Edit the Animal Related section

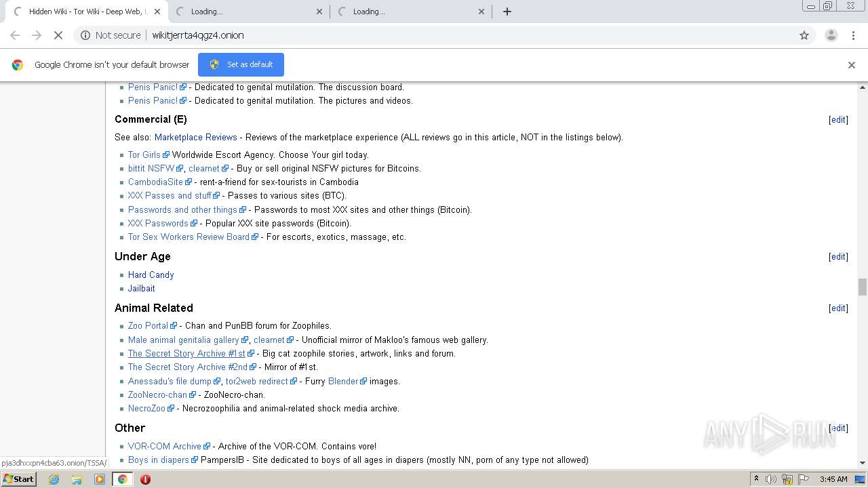(838, 308)
